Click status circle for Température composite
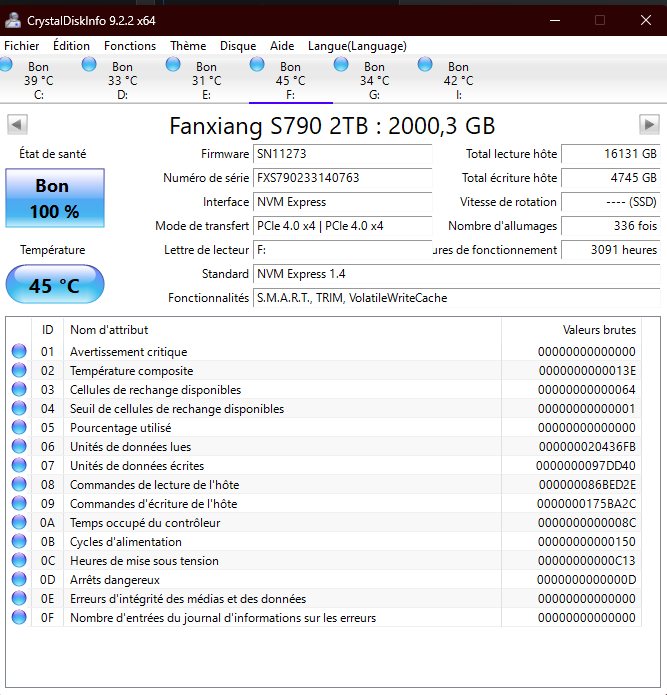667x695 pixels. [19, 370]
